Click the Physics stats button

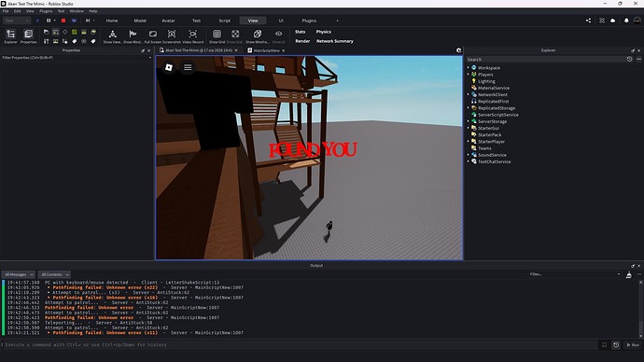(x=324, y=32)
